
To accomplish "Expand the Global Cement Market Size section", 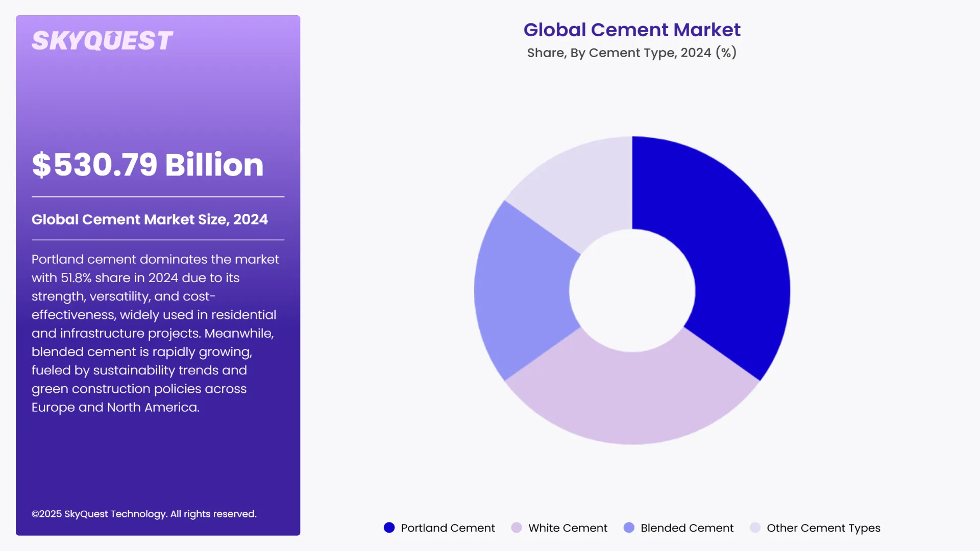I will coord(150,219).
